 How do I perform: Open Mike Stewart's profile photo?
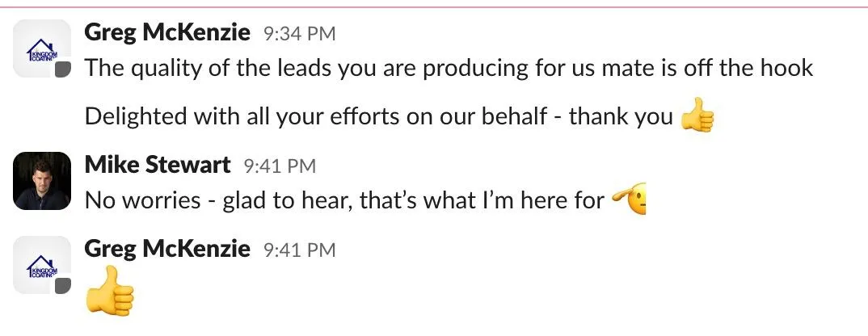click(x=42, y=180)
